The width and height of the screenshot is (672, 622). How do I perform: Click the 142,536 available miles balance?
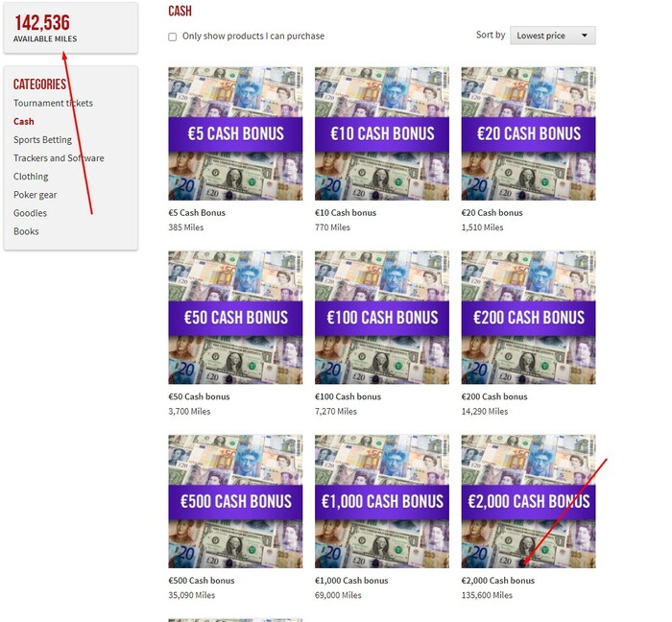[x=42, y=23]
